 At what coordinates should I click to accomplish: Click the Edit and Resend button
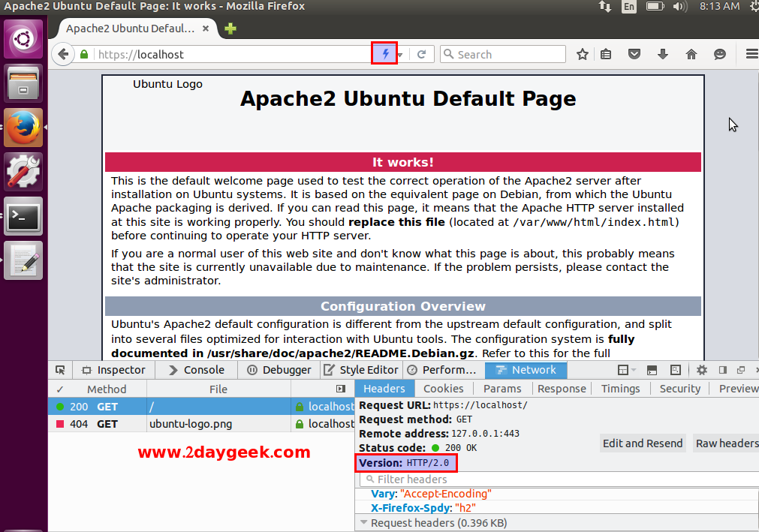[x=643, y=443]
